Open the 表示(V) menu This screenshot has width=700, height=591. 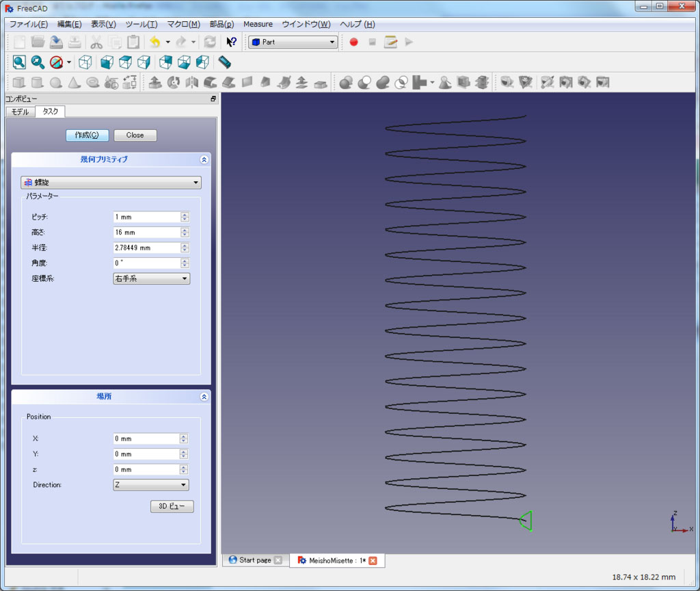pyautogui.click(x=103, y=24)
